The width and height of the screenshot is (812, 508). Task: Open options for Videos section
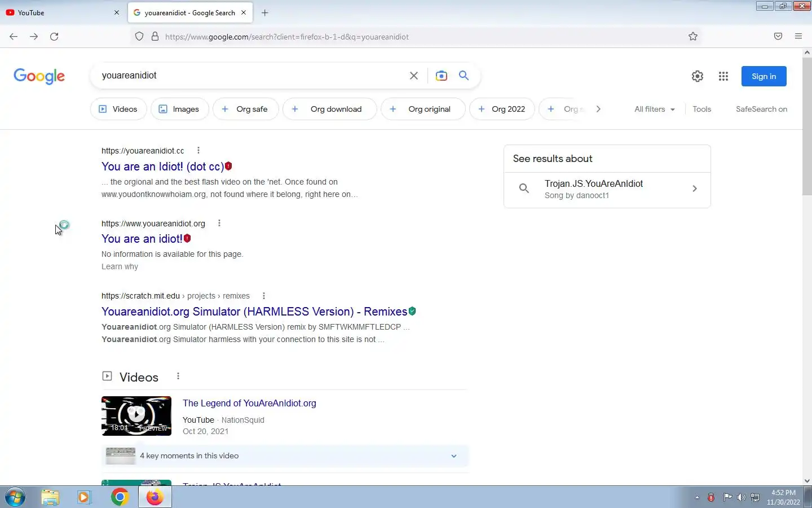[x=178, y=376]
